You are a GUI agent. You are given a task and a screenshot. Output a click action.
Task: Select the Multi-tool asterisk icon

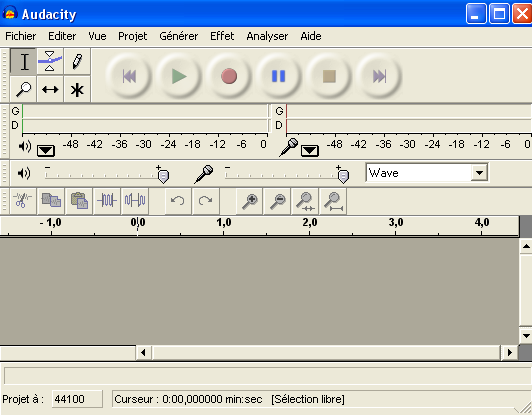(x=77, y=90)
